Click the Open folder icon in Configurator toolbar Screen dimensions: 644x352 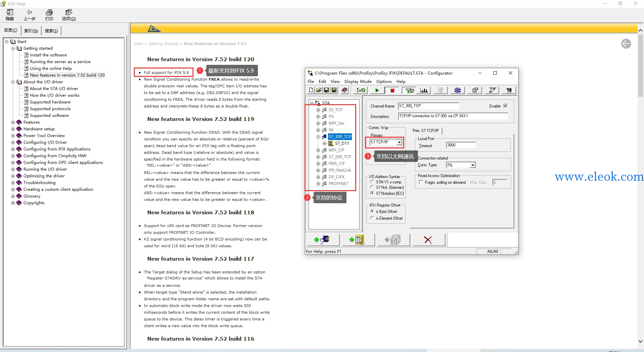[319, 90]
